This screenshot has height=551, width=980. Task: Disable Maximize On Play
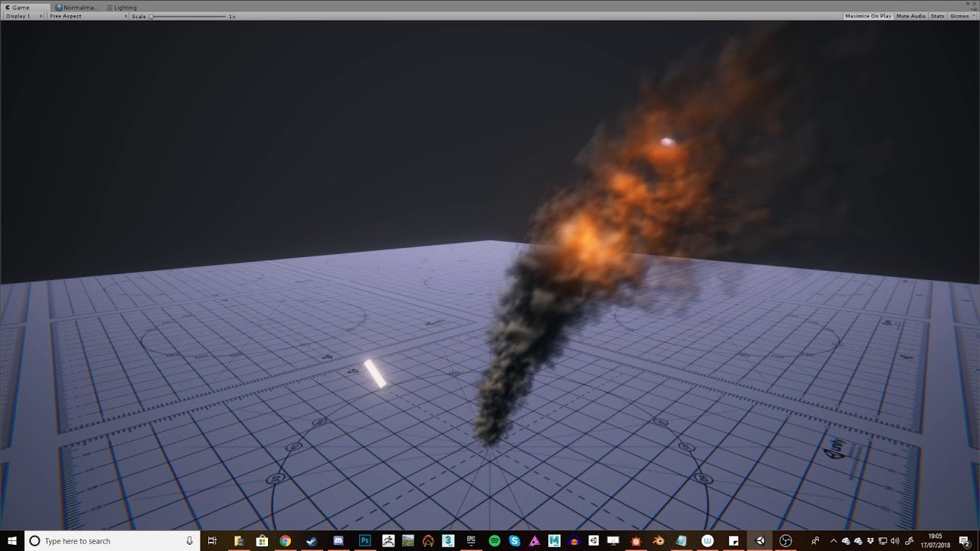pyautogui.click(x=867, y=16)
